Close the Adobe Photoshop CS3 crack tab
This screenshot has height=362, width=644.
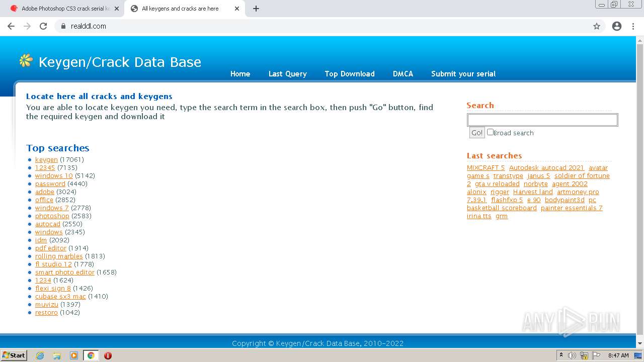pyautogui.click(x=116, y=9)
